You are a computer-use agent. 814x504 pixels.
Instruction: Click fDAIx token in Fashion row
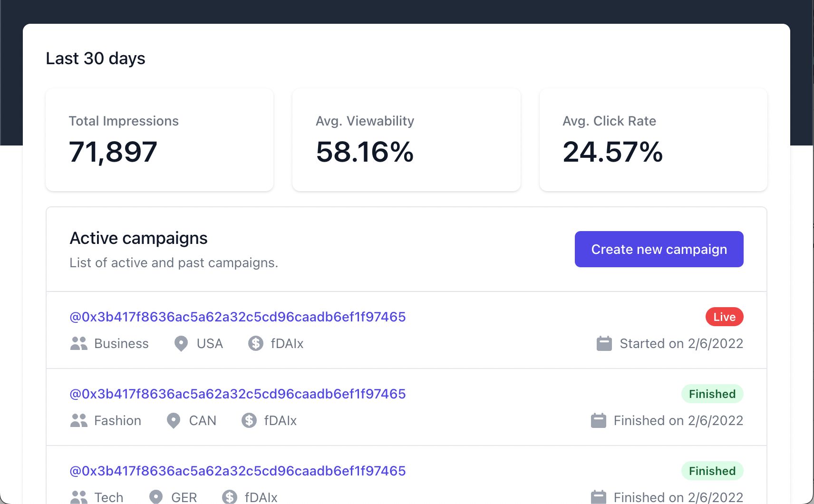click(x=281, y=420)
